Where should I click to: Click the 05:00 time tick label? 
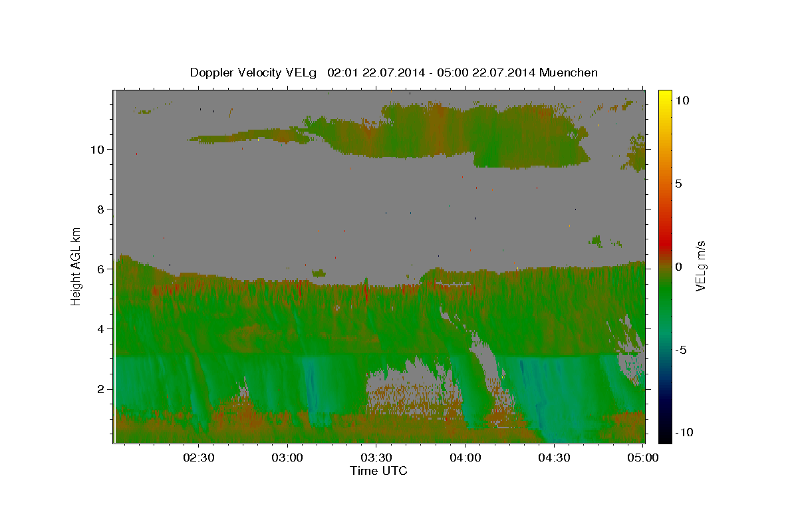(643, 458)
